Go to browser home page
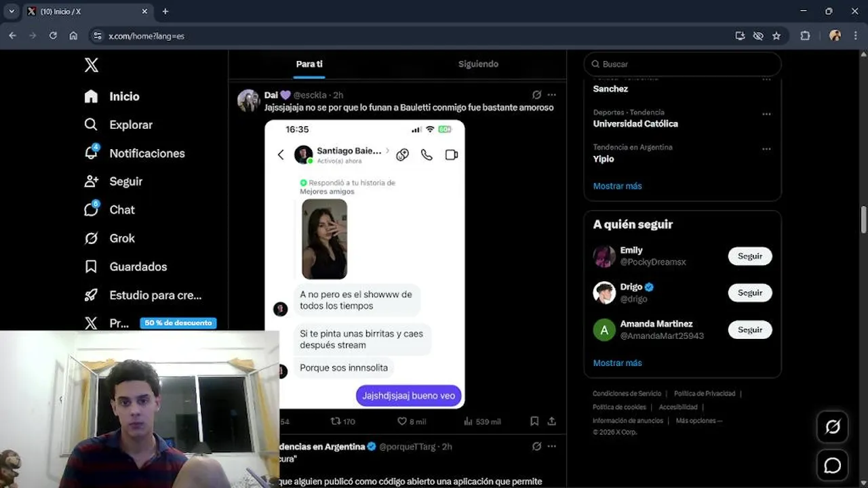This screenshot has height=488, width=868. pyautogui.click(x=73, y=36)
